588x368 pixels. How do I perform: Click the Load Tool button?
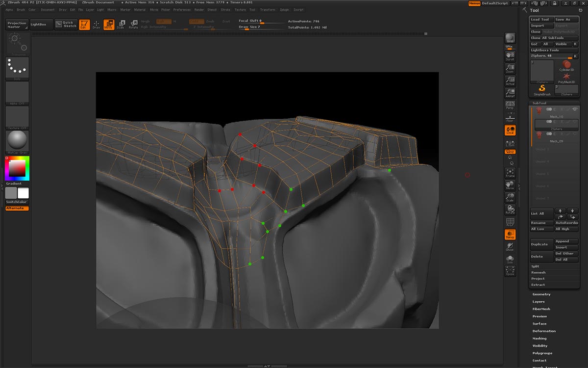[x=541, y=20]
